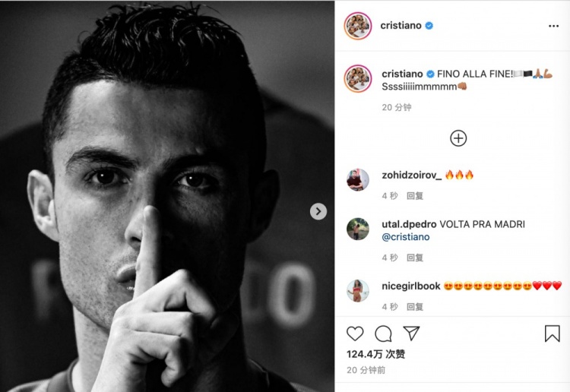Follow the @cristiano mention link
The height and width of the screenshot is (392, 570).
coord(406,237)
